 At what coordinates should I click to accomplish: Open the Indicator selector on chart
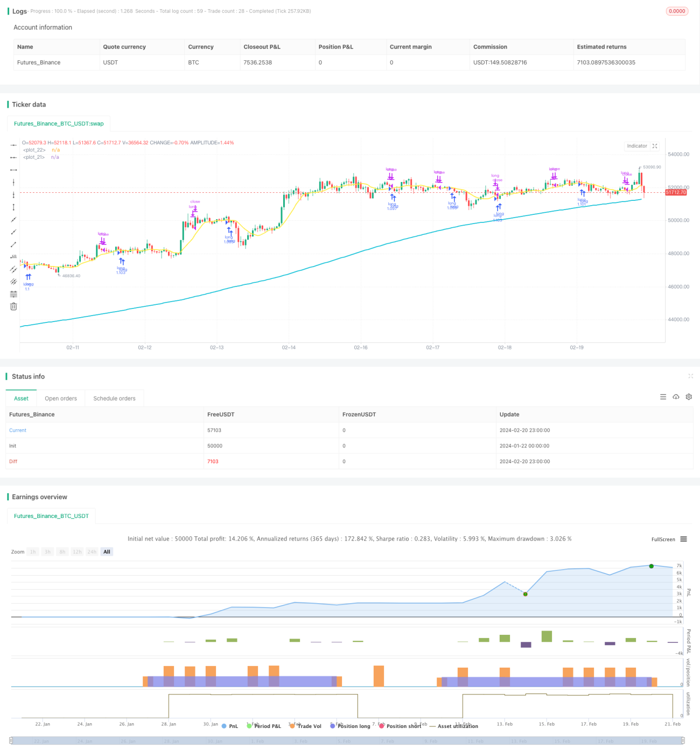[637, 146]
